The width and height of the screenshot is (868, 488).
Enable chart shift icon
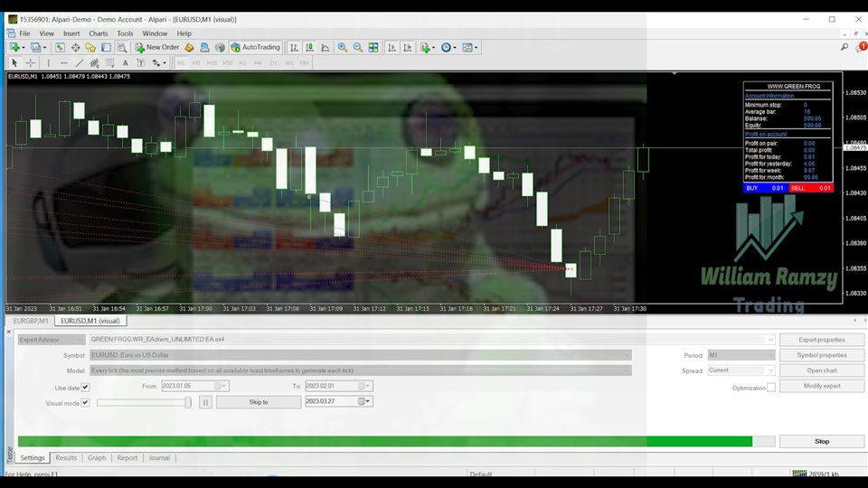(x=408, y=48)
